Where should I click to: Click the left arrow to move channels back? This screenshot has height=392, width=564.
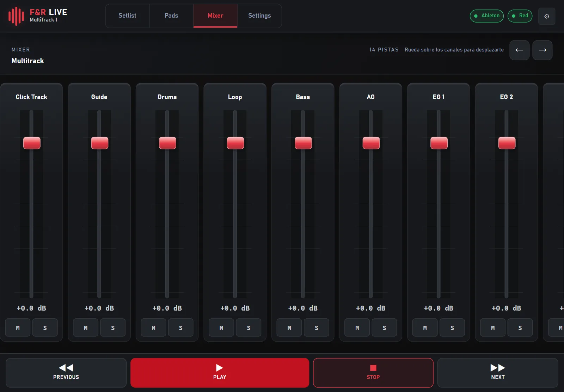(519, 50)
